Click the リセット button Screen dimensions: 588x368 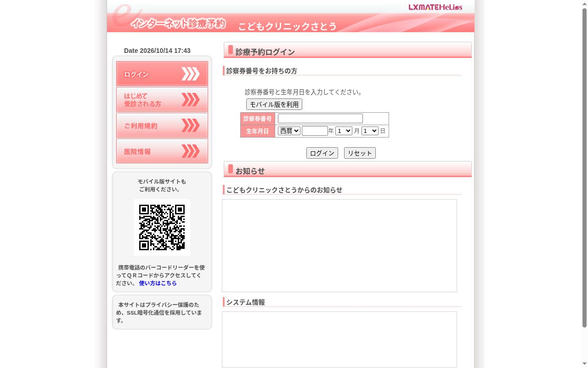pos(360,153)
